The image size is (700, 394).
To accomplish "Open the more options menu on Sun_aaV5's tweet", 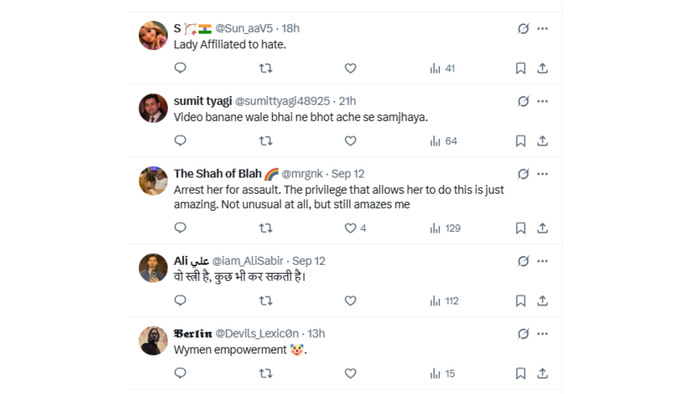I will click(x=542, y=29).
